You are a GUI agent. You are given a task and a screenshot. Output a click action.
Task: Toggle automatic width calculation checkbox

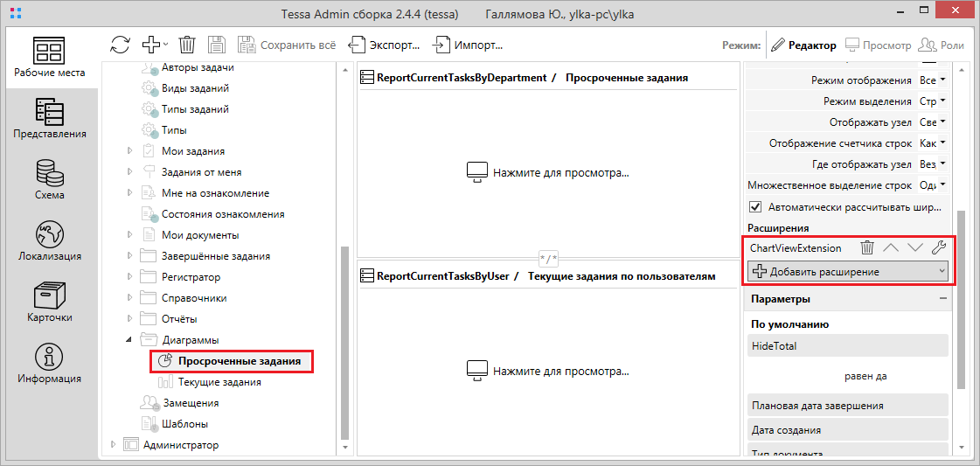point(756,207)
